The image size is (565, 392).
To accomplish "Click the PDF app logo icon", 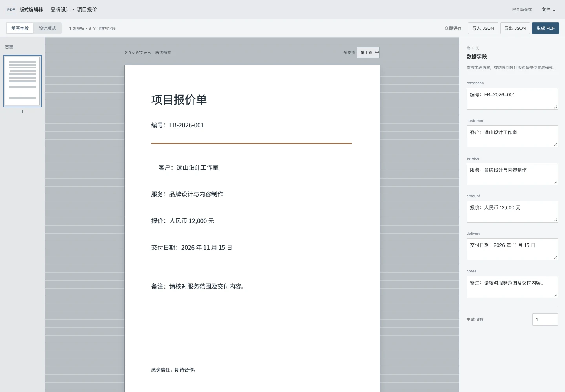I will 11,9.
